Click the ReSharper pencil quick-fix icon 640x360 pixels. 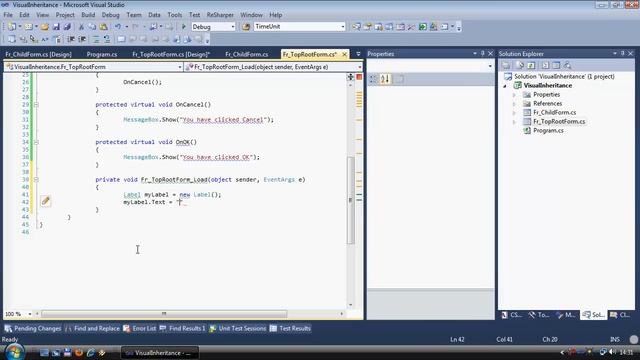click(45, 201)
